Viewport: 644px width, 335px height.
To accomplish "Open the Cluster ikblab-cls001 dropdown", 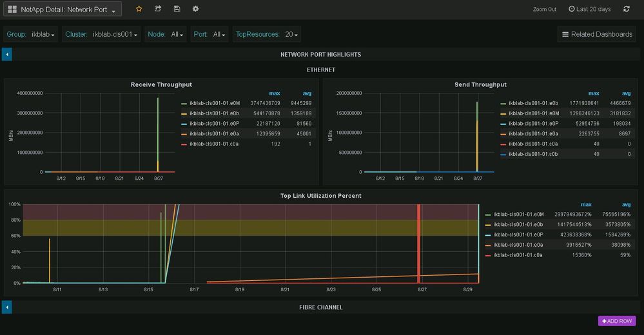I will coord(102,34).
